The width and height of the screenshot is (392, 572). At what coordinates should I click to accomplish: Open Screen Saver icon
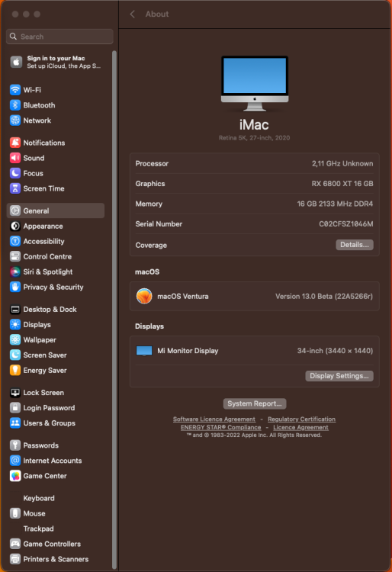click(x=15, y=355)
